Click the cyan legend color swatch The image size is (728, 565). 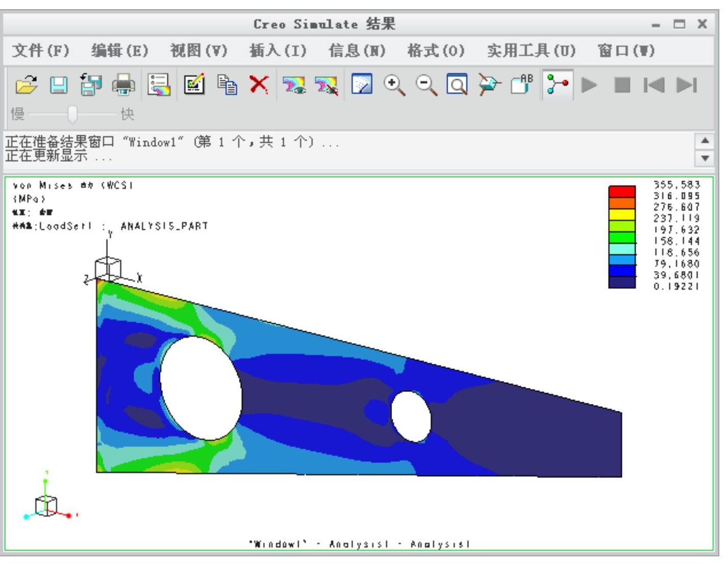click(x=622, y=249)
